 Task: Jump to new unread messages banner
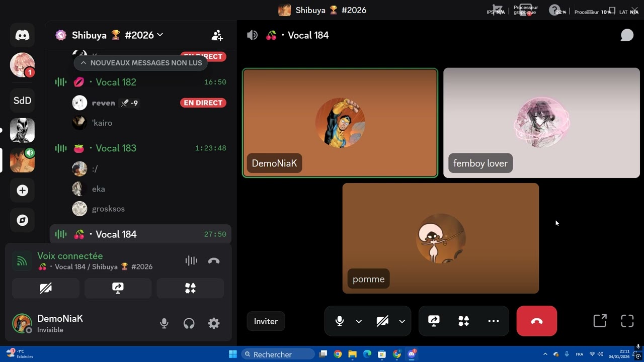[141, 63]
